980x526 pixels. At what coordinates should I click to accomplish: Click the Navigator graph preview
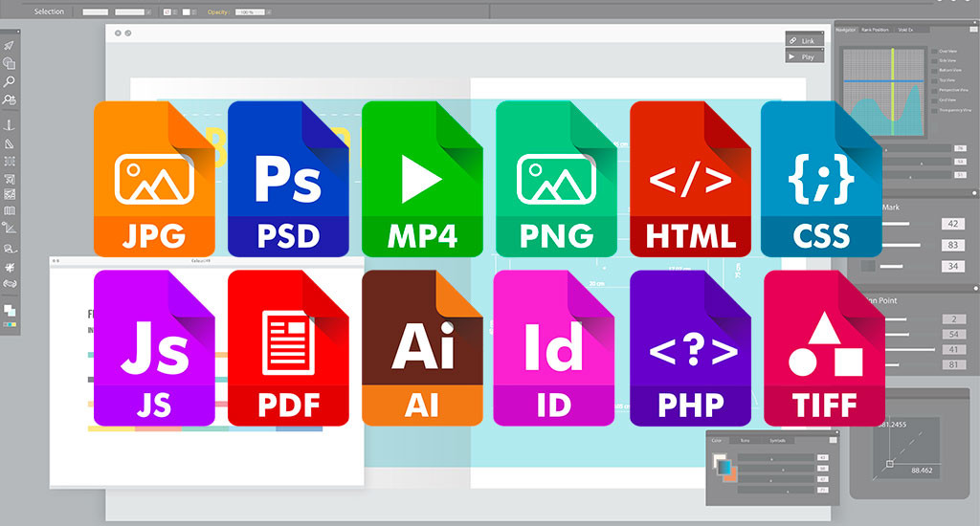point(883,93)
